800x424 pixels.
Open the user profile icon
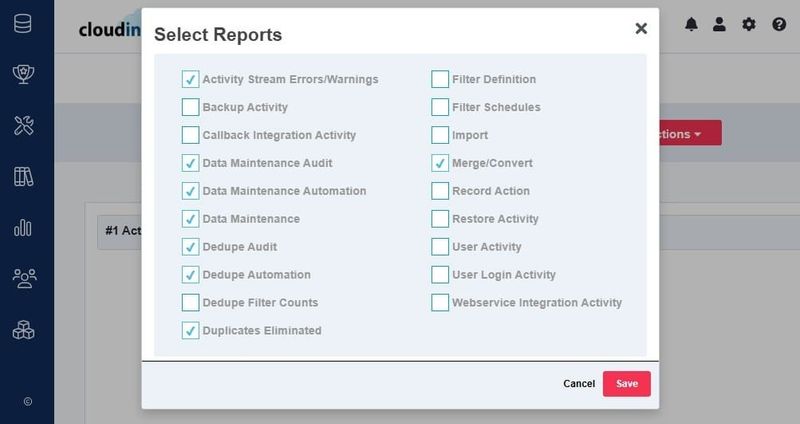[x=719, y=24]
